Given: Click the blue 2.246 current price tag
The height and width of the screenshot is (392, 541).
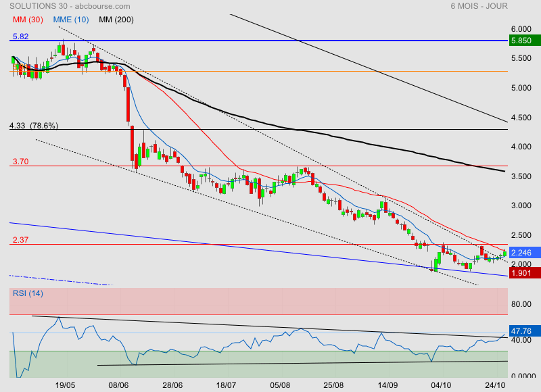Looking at the screenshot, I should pos(525,253).
